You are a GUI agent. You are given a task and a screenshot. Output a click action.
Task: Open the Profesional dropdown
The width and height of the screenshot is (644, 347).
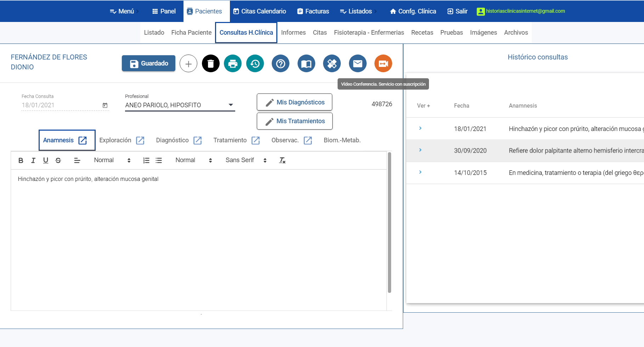coord(180,105)
